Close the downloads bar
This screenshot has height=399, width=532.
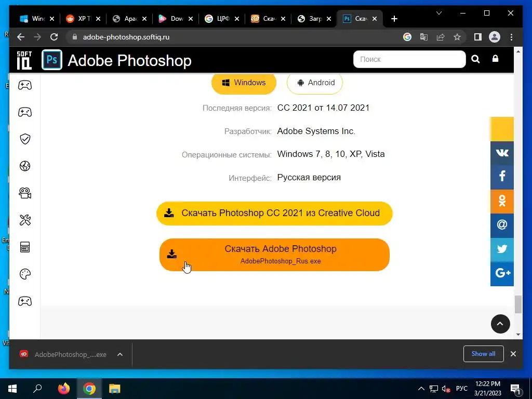coord(513,354)
